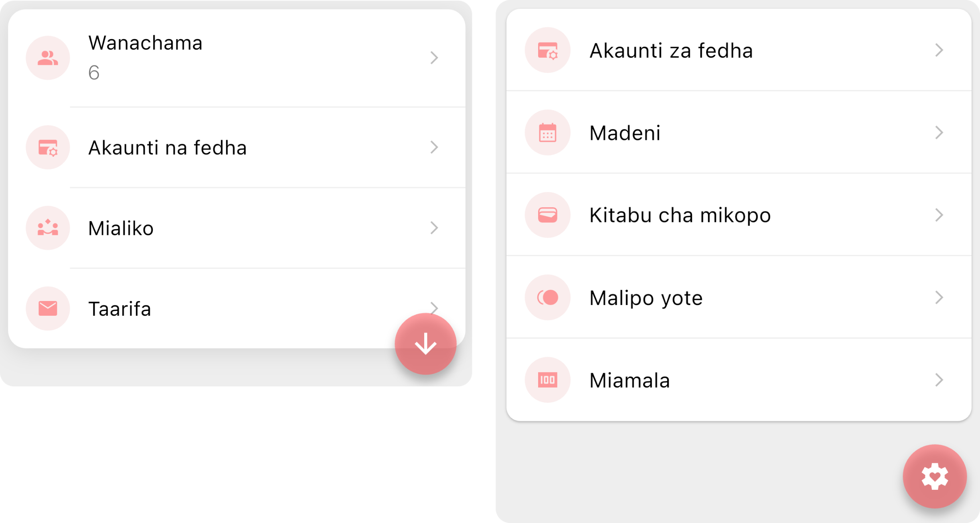Click the Kitabu cha mikopo wallet icon
Viewport: 980px width, 523px height.
coord(548,215)
